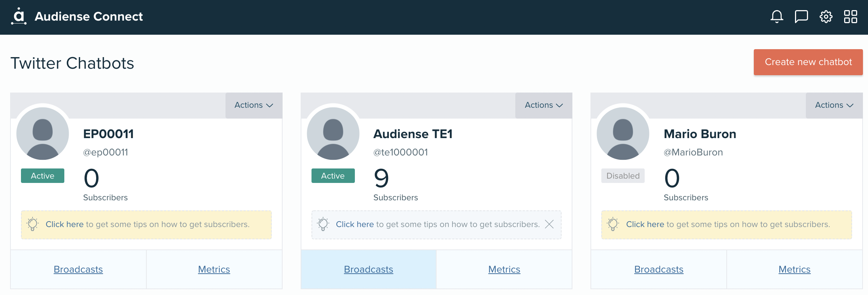The width and height of the screenshot is (868, 295).
Task: Select the Audiense TE1 chatbot name
Action: pos(413,134)
